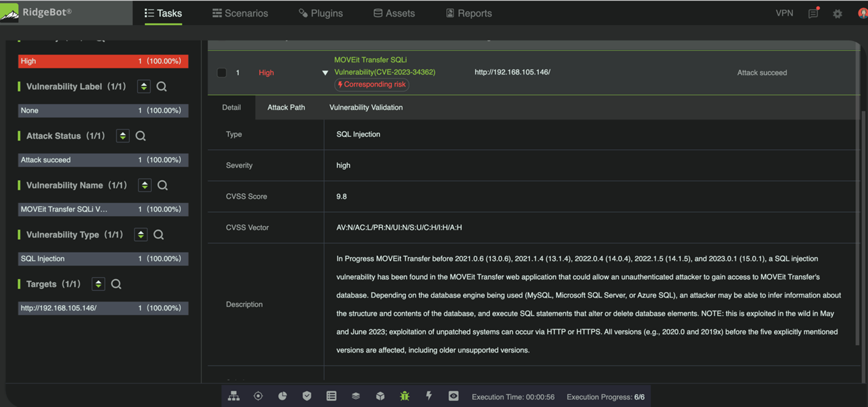
Task: Filter by SQL Injection vulnerability type
Action: [103, 258]
